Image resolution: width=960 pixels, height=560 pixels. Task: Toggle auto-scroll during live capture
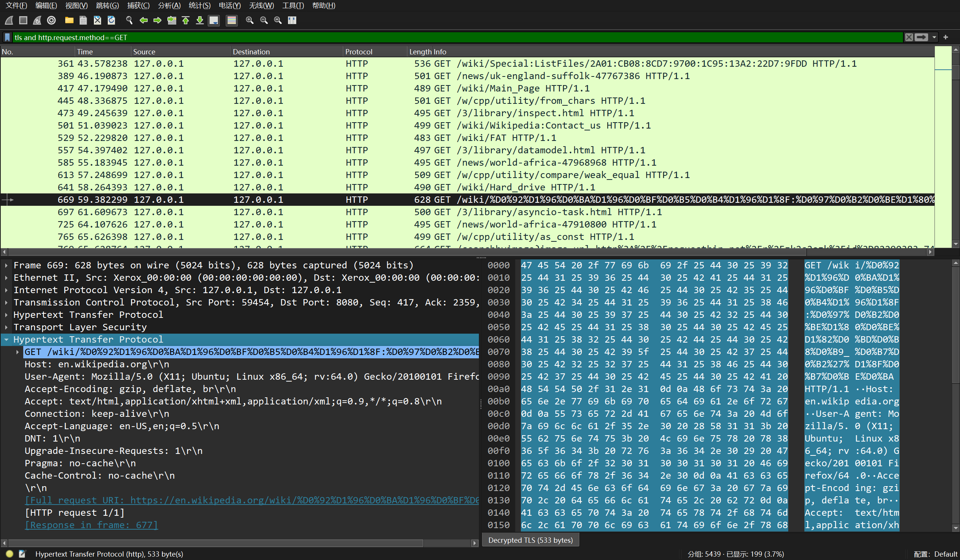pos(214,20)
